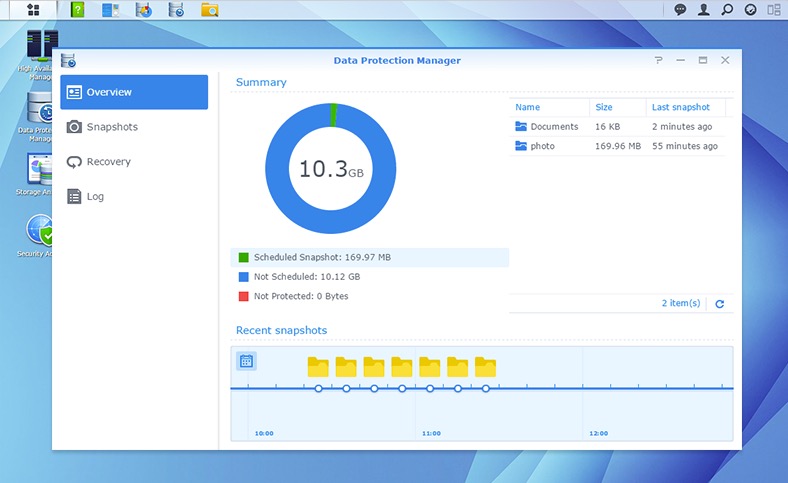Open DSM Help from the taskbar

click(x=77, y=10)
